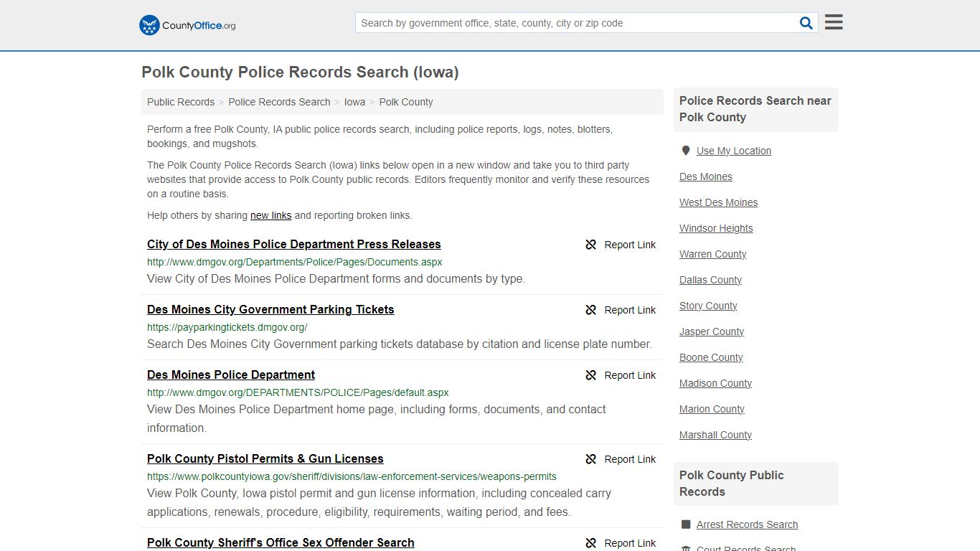This screenshot has width=980, height=551.
Task: Select Story County in sidebar
Action: click(x=708, y=306)
